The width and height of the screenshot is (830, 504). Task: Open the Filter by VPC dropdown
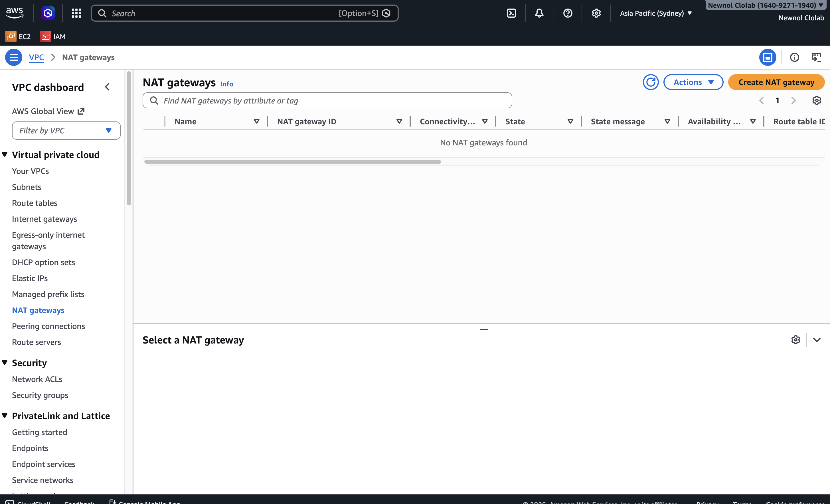(x=66, y=130)
